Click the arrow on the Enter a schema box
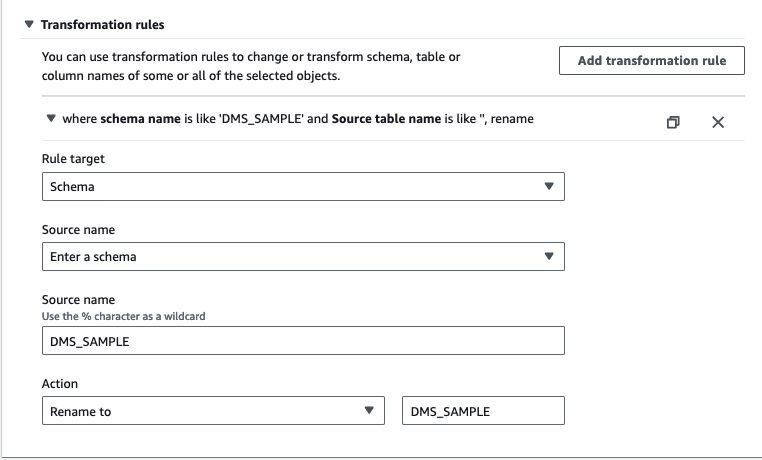Viewport: 762px width, 460px height. [548, 257]
